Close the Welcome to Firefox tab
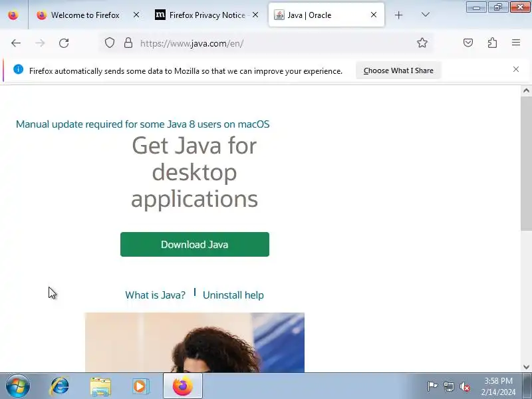 pos(136,15)
